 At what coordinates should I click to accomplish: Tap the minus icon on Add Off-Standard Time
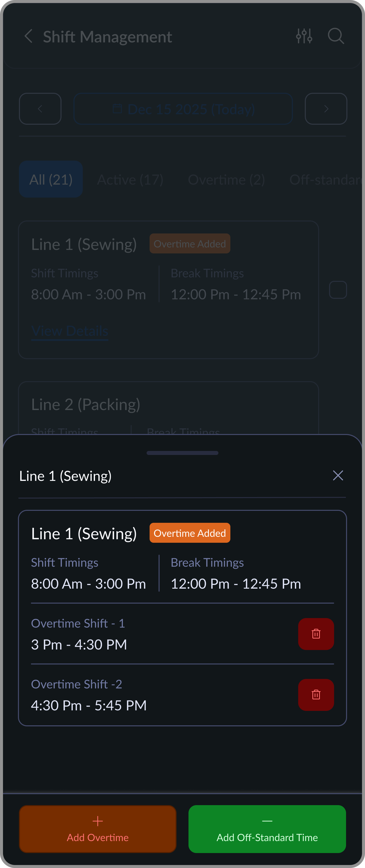[267, 821]
